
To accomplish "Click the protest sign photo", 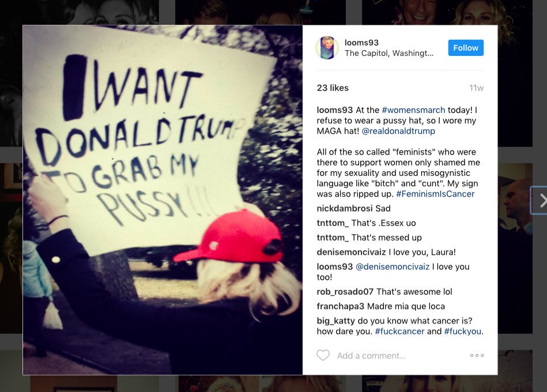I will [x=163, y=200].
